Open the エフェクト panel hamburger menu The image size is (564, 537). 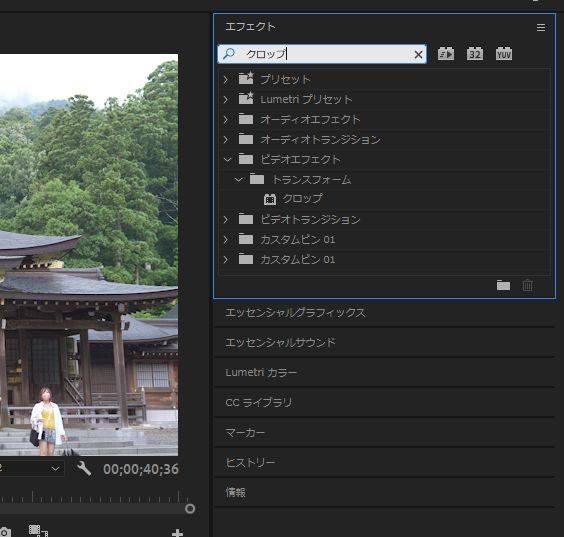(x=541, y=28)
